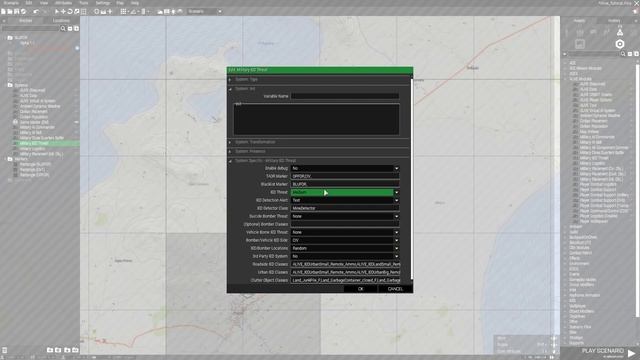Click the search magnifier in the Entities panel
This screenshot has width=640, height=360.
coord(63,29)
